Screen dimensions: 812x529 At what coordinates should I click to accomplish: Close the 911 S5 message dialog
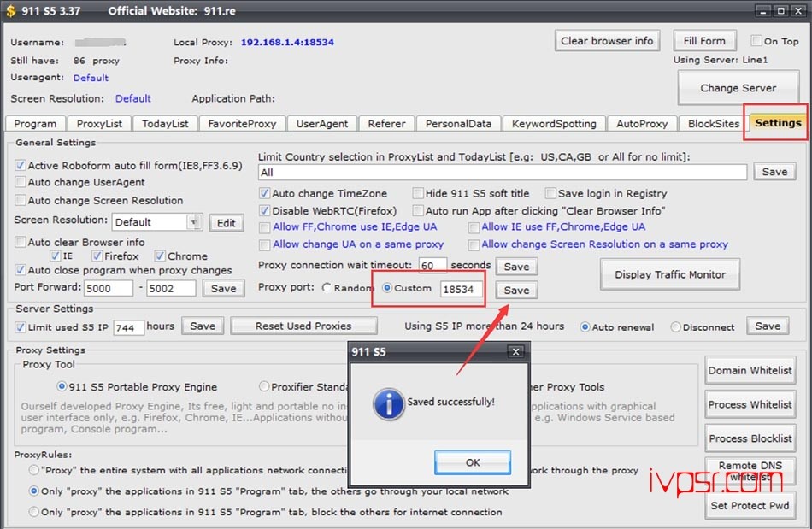[515, 351]
